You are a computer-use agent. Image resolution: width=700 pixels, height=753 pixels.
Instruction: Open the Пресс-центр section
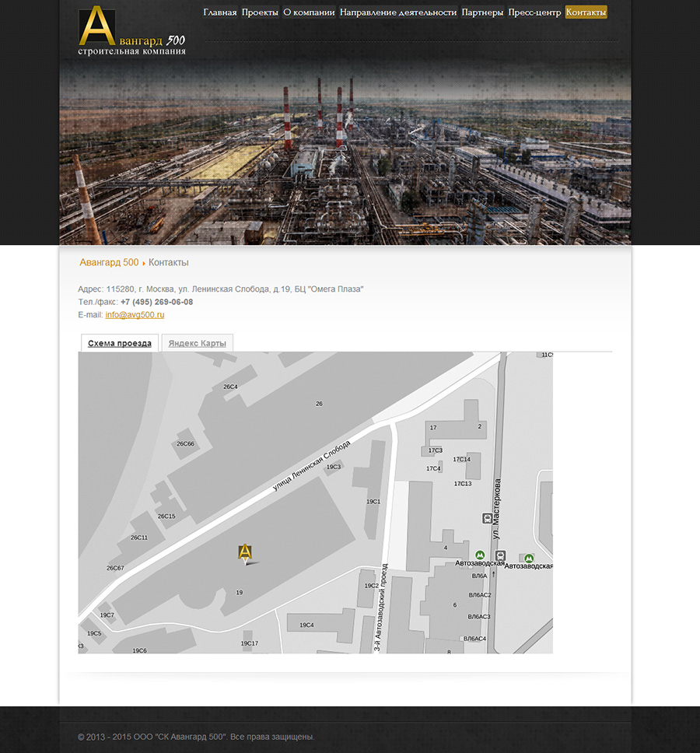534,12
